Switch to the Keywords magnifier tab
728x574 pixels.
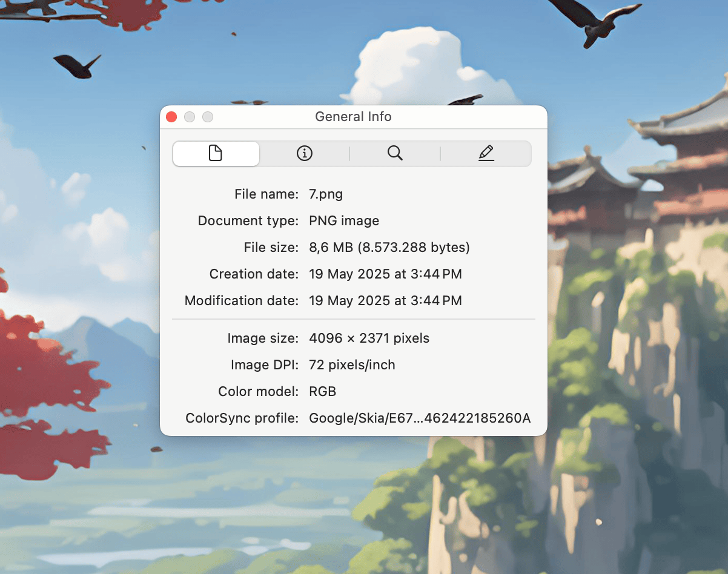[x=395, y=154]
